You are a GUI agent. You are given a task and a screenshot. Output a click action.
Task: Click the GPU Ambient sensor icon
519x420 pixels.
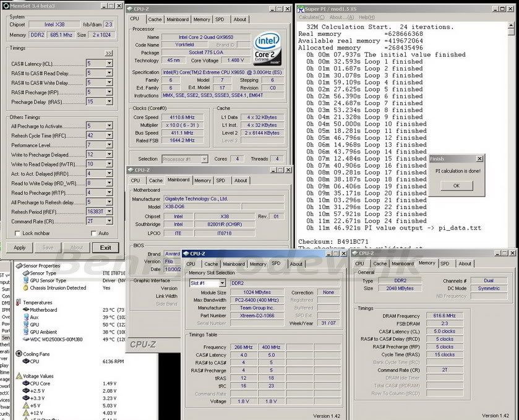[x=25, y=332]
